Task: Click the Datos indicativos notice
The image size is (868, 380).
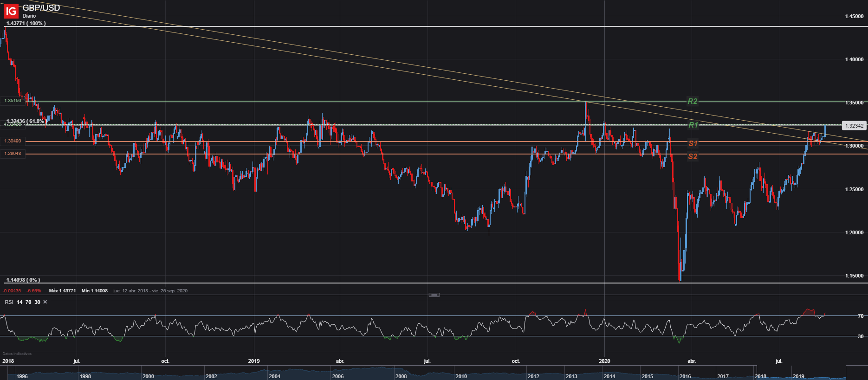Action: click(x=17, y=354)
